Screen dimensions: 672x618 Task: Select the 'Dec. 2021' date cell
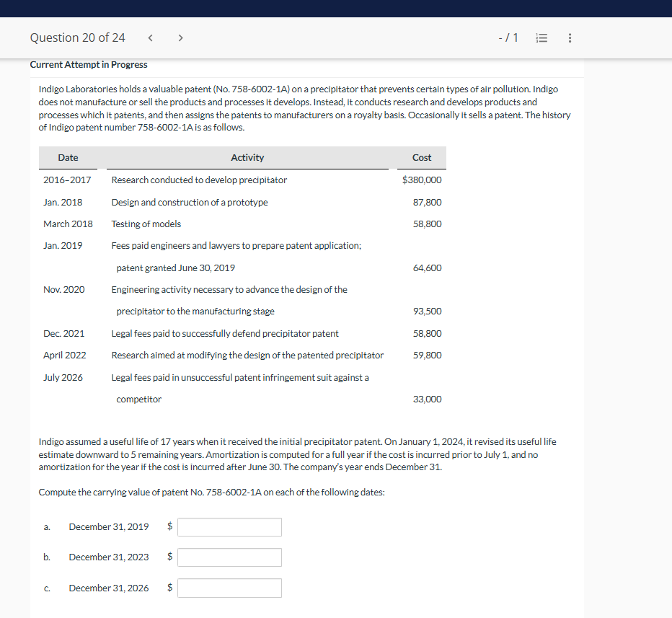pos(64,333)
